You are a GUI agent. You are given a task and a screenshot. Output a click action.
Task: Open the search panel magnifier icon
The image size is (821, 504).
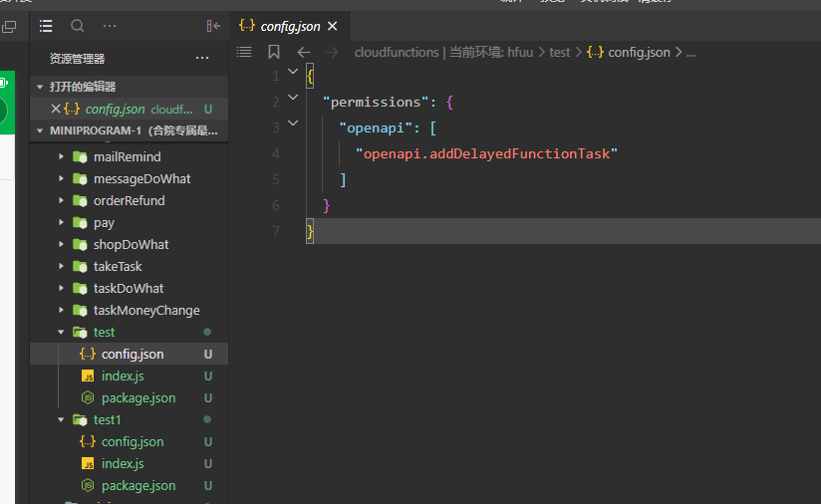[77, 26]
